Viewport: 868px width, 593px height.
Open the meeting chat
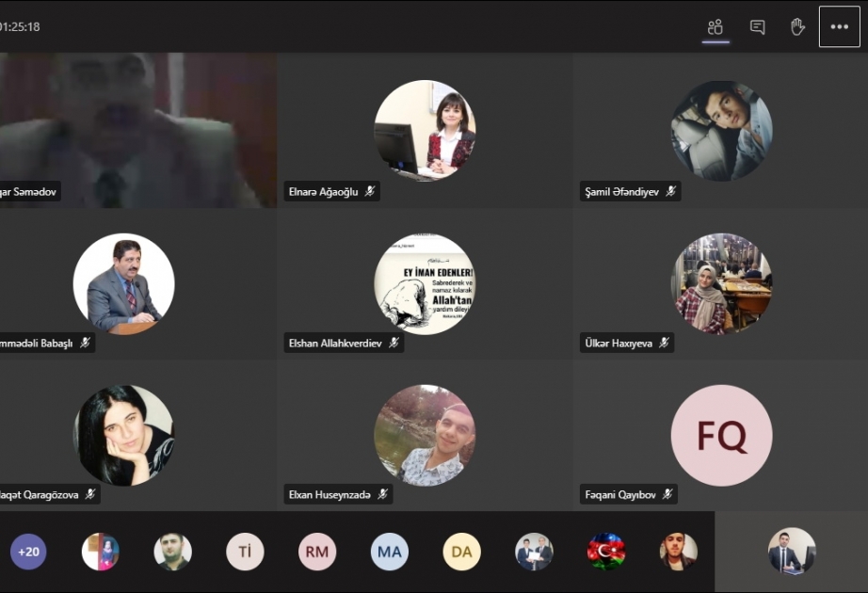[x=757, y=26]
